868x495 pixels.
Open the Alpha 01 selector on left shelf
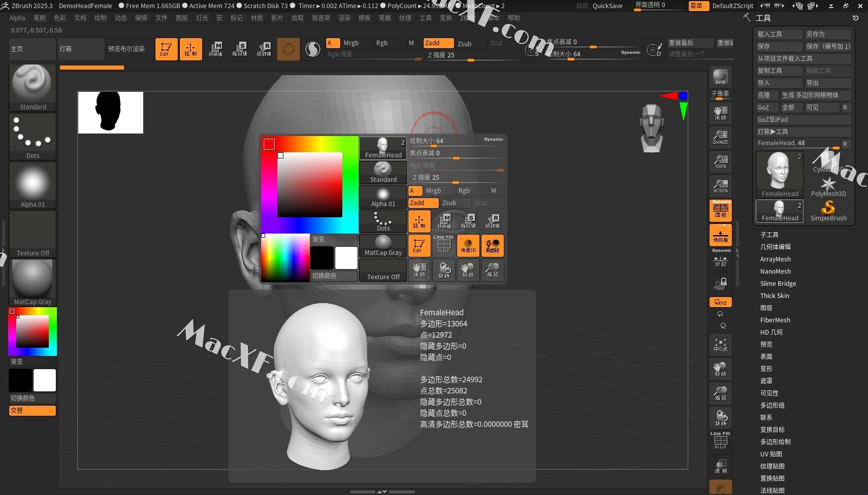click(x=33, y=185)
